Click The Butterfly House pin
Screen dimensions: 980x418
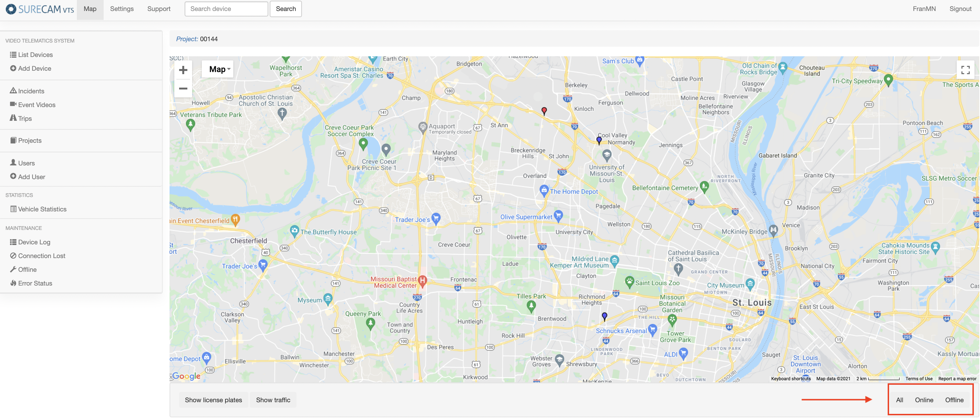[x=294, y=231]
